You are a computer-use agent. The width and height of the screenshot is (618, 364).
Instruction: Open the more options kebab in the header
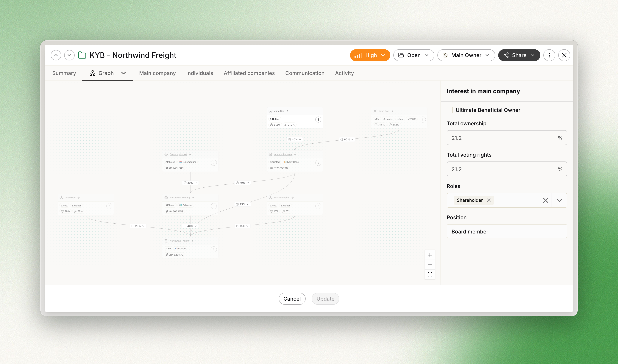click(549, 55)
